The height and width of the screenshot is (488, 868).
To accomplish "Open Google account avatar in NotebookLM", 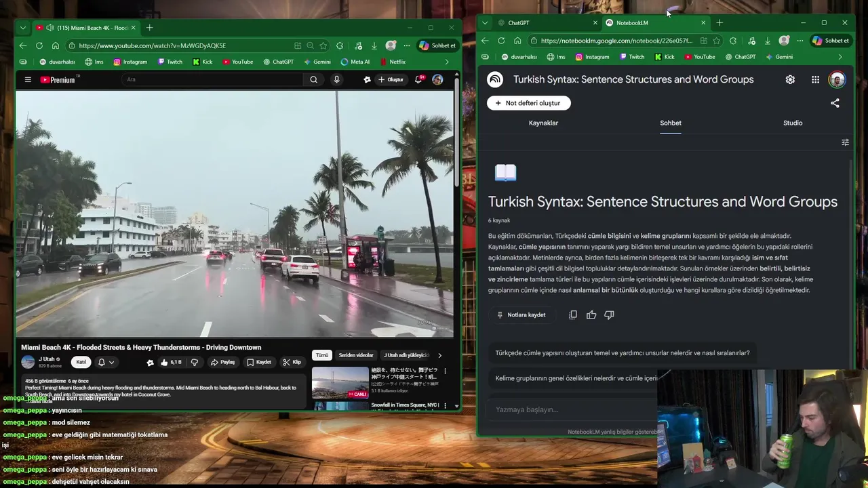I will (837, 79).
